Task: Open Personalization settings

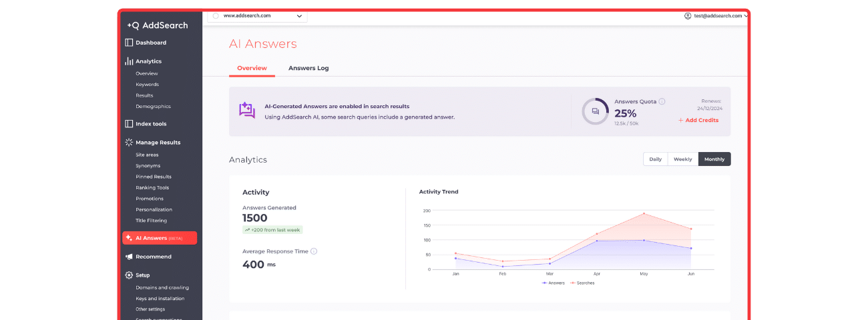Action: pyautogui.click(x=154, y=209)
